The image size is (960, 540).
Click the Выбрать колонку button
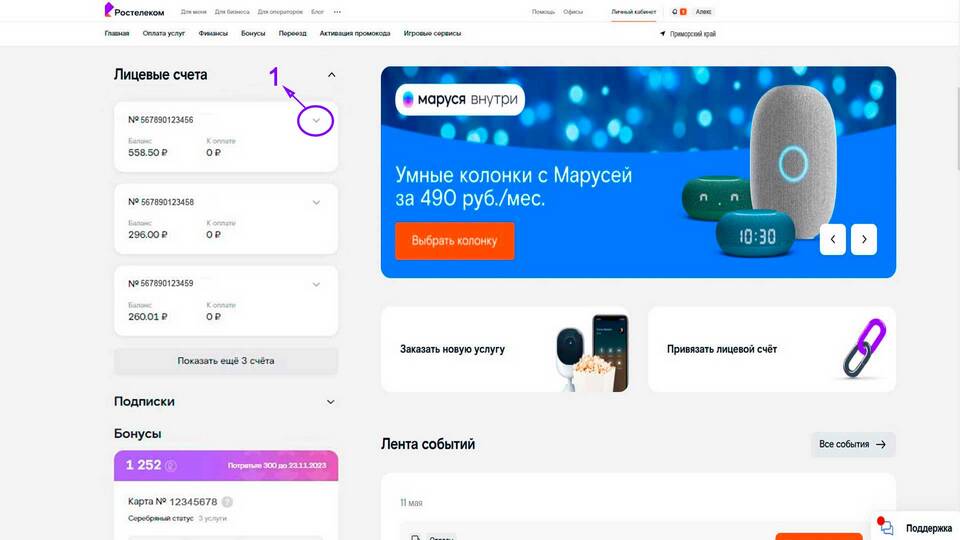pos(454,241)
